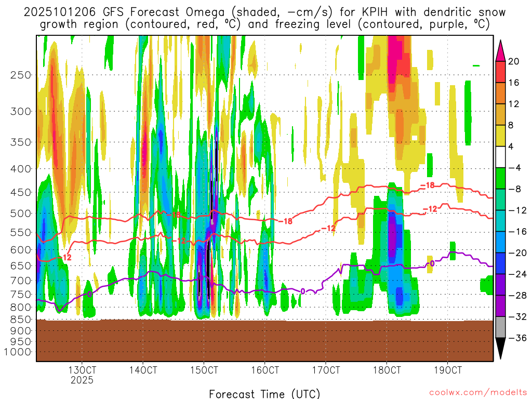Click the black downward arrow below the colorbar

coord(501,349)
